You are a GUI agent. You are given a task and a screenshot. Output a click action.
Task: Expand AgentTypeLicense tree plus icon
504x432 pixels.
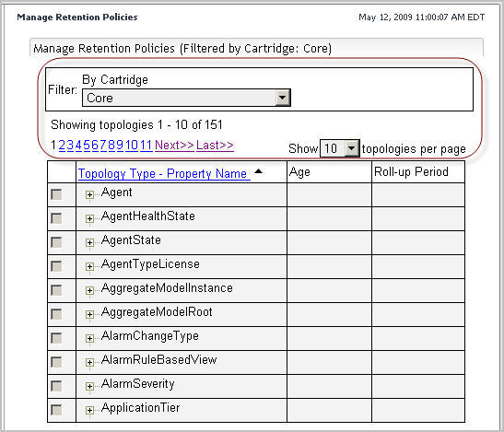(89, 266)
